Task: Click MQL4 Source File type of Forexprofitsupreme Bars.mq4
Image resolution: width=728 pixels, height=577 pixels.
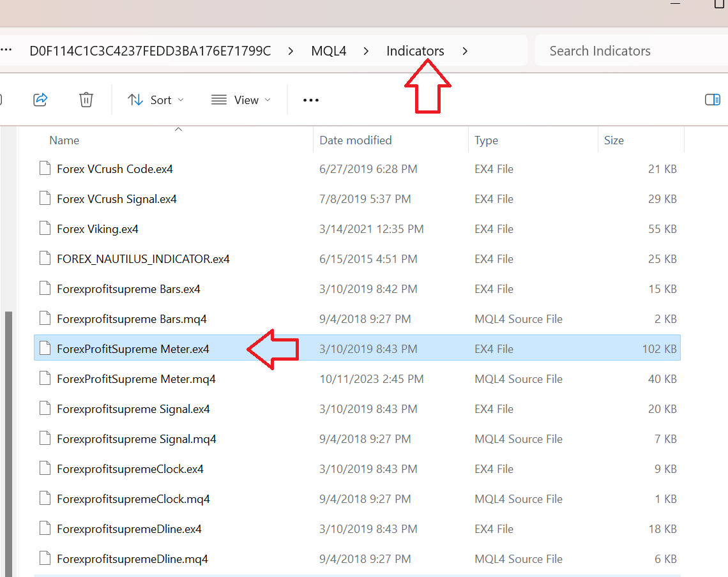Action: [x=519, y=319]
